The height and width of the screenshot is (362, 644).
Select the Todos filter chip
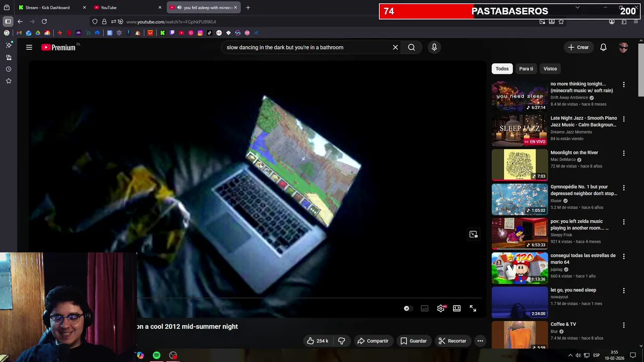[502, 69]
